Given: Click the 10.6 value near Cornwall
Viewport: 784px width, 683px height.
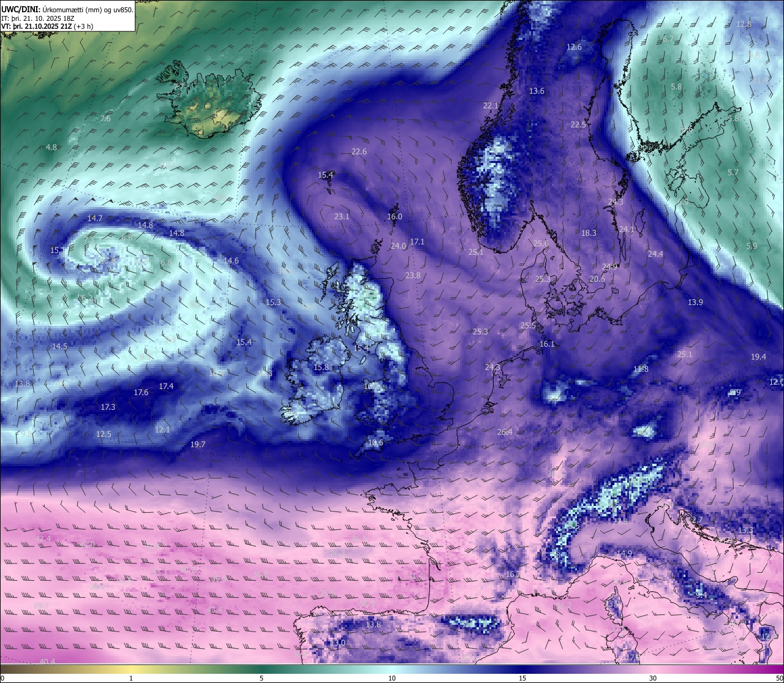Looking at the screenshot, I should (375, 443).
